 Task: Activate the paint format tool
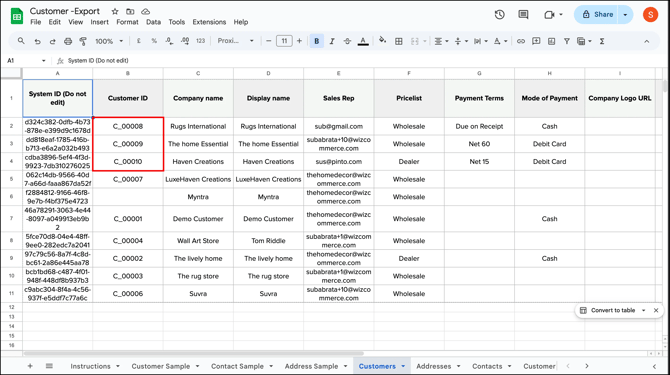point(83,41)
